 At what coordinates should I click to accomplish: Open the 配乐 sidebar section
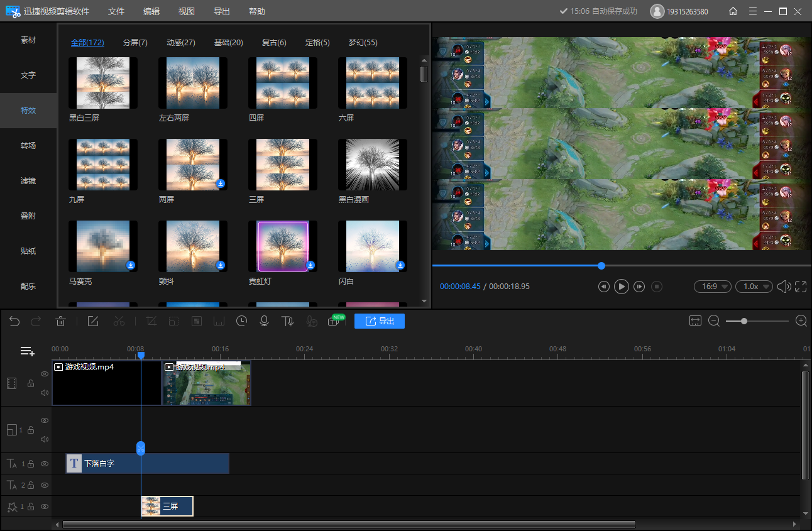28,287
